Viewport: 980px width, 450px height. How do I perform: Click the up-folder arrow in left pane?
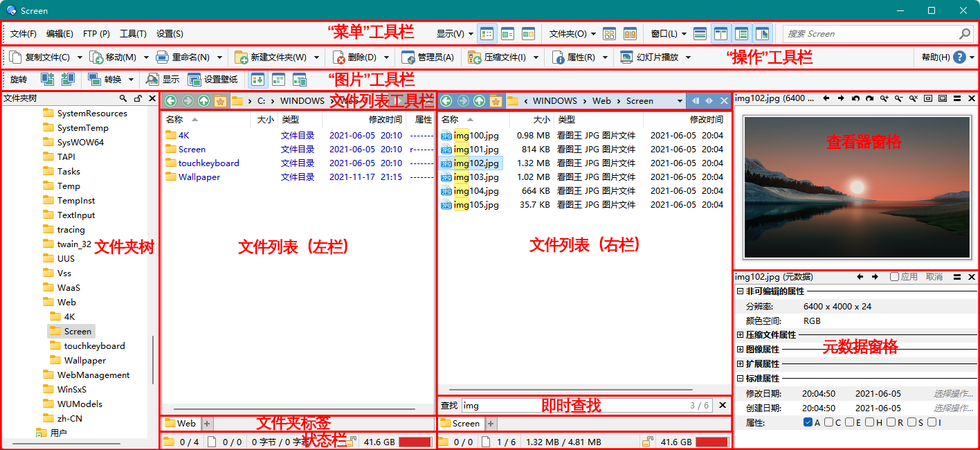[x=203, y=101]
